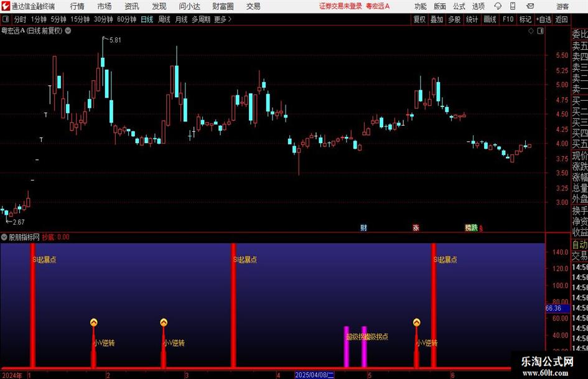Switch to 分时 chart tab
Screen dimensions: 588x379
(x=20, y=19)
